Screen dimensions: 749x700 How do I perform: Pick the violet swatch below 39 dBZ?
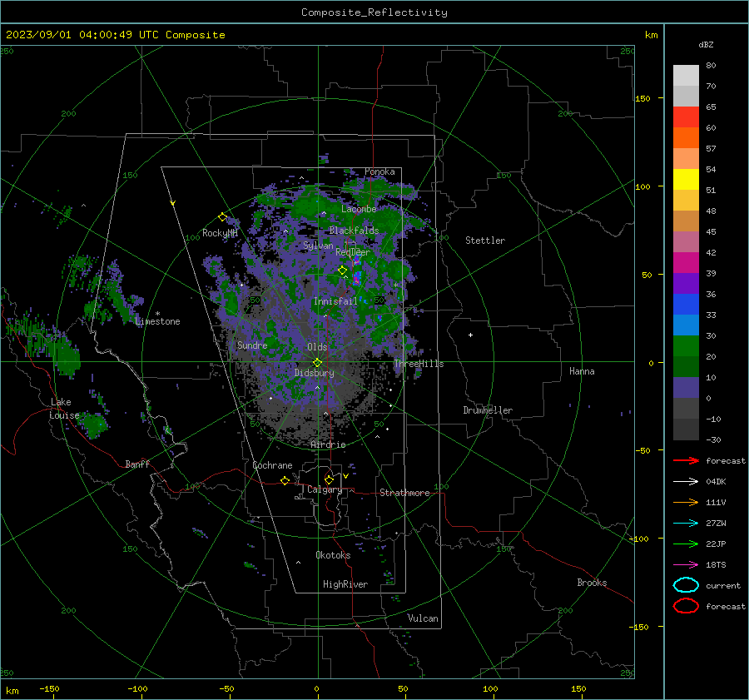[686, 283]
